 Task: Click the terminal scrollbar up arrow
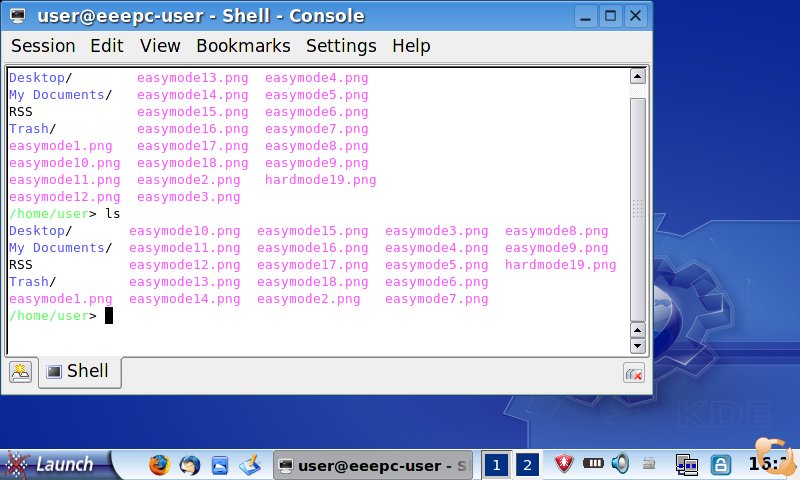pos(636,76)
